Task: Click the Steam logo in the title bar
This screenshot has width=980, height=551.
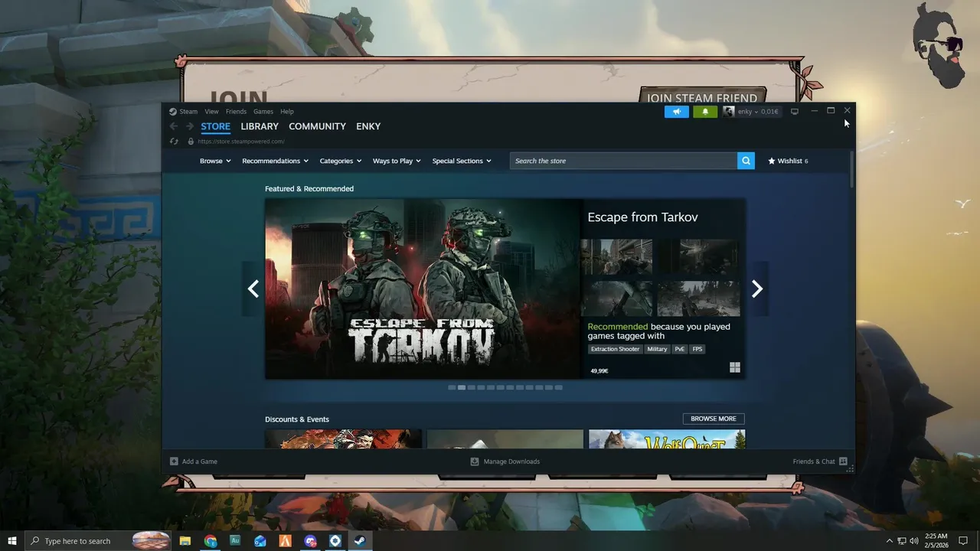Action: click(x=173, y=112)
